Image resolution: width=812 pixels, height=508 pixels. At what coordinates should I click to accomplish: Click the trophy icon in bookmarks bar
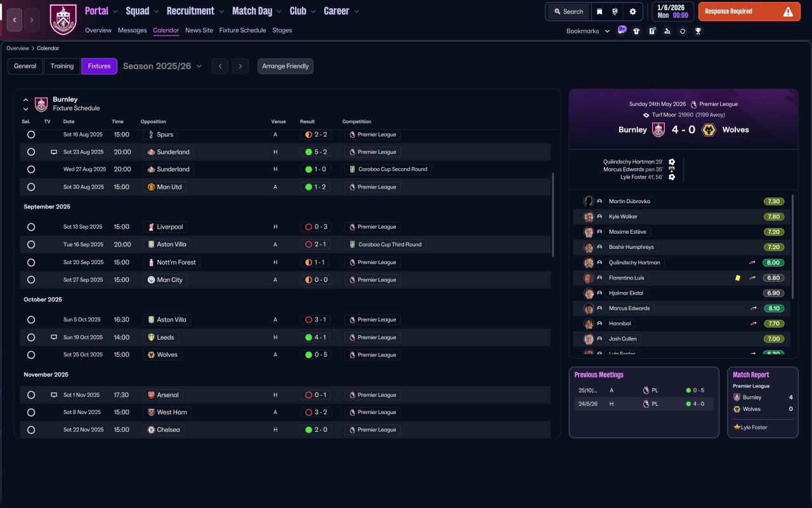pos(698,31)
